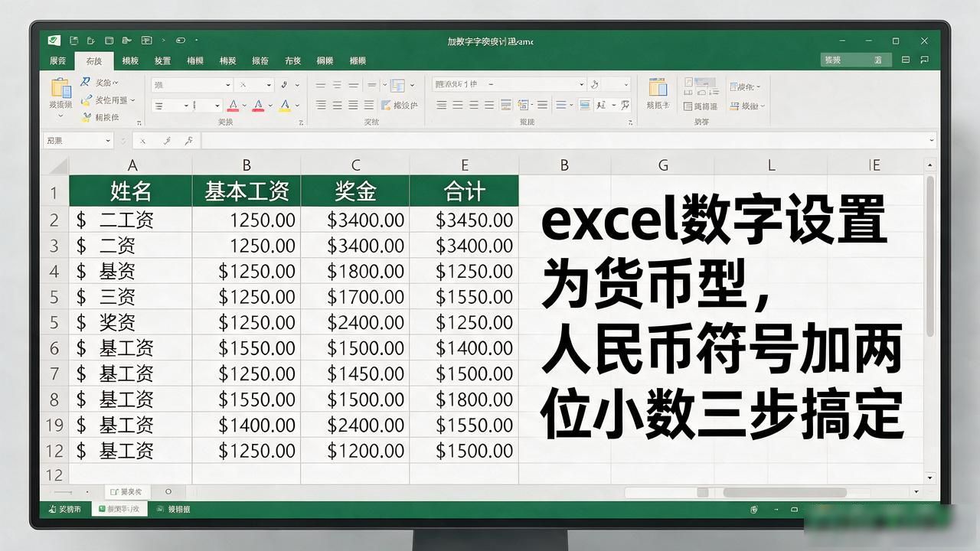Image resolution: width=980 pixels, height=551 pixels.
Task: Click the merge cells icon in alignment group
Action: pyautogui.click(x=397, y=85)
